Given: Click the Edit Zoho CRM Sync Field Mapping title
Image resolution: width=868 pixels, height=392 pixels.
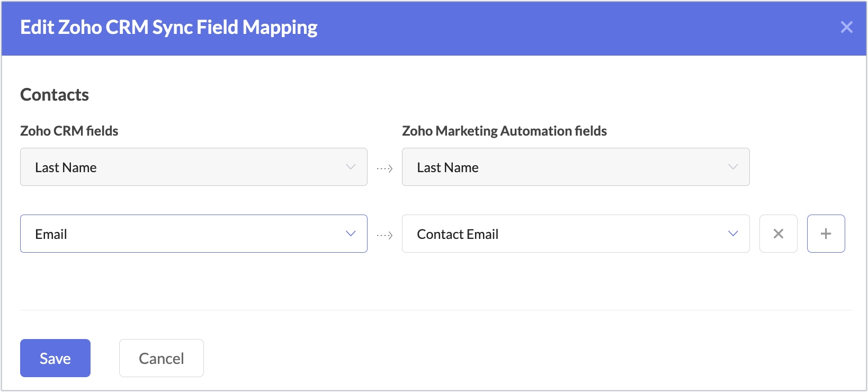Looking at the screenshot, I should pos(169,28).
